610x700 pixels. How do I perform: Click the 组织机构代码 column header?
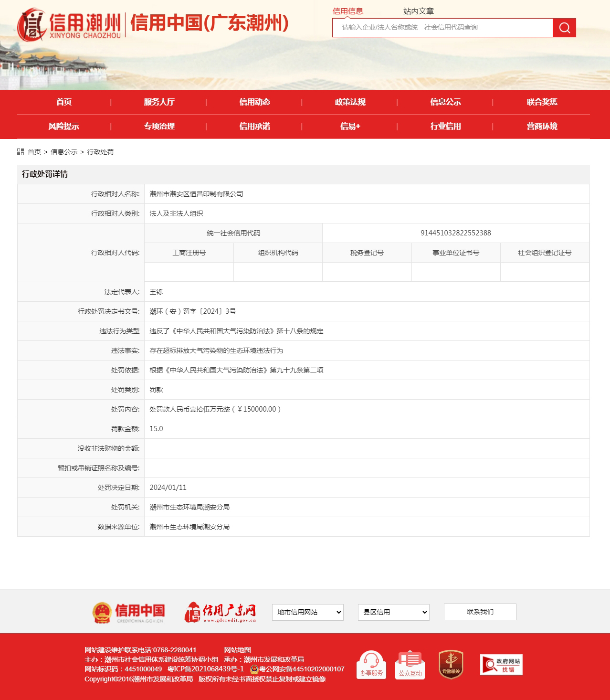pyautogui.click(x=278, y=253)
